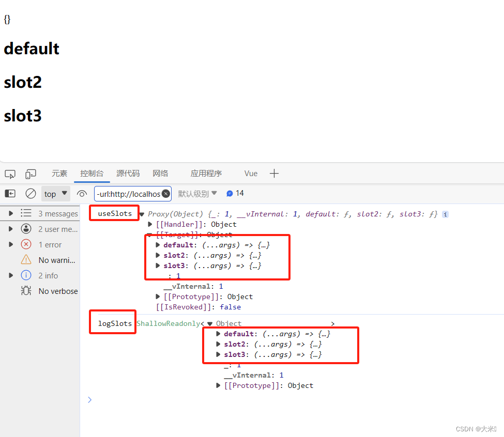
Task: Expand the [[Prototype]] Object entry
Action: (x=158, y=296)
